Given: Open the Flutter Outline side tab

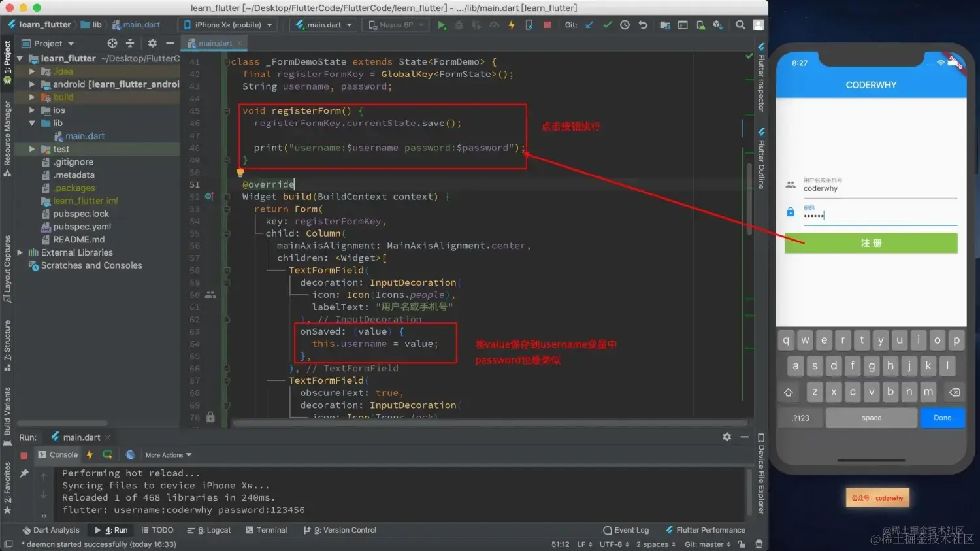Looking at the screenshot, I should pyautogui.click(x=761, y=158).
